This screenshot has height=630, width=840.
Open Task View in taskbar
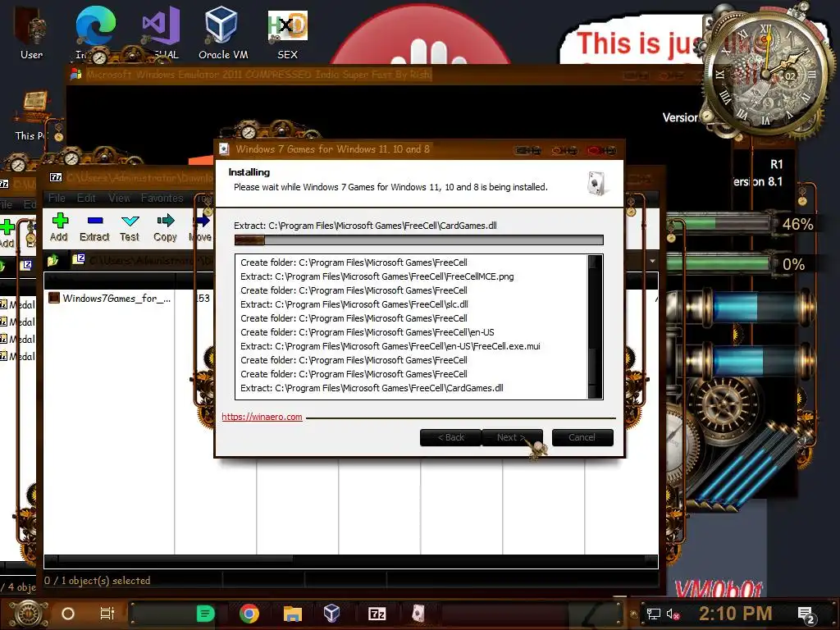click(107, 614)
